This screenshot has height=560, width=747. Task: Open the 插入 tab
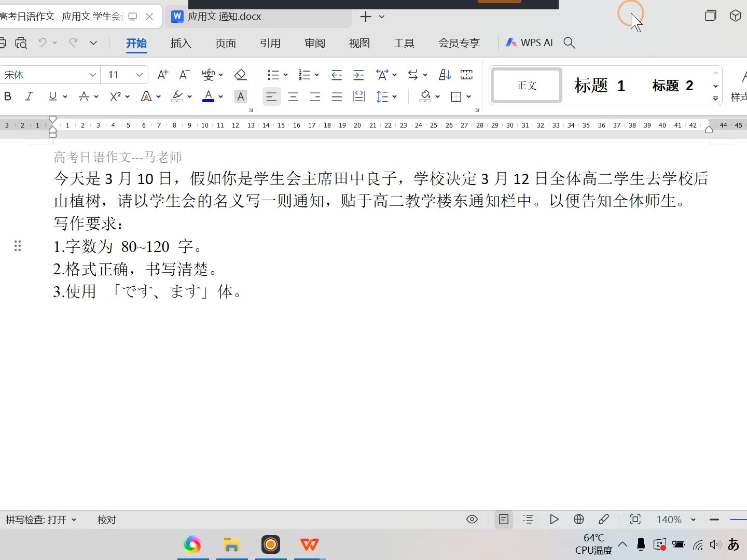click(x=181, y=43)
